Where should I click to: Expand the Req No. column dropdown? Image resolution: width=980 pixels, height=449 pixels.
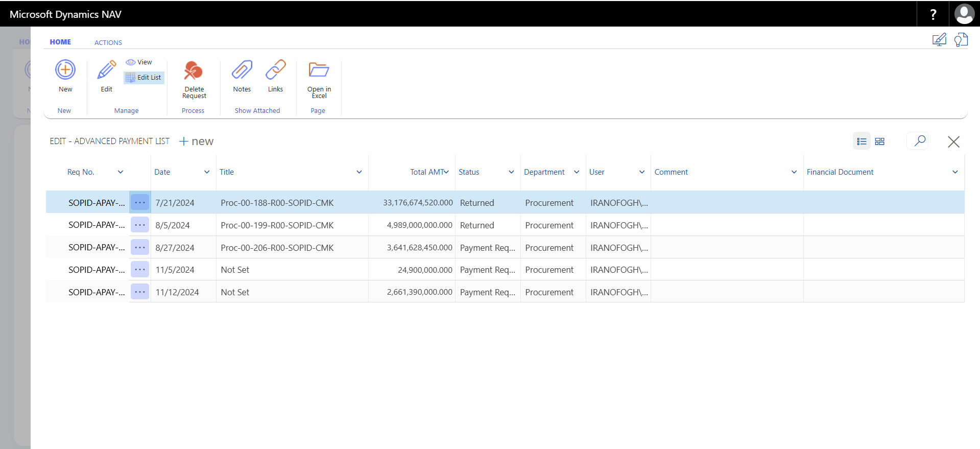click(121, 172)
